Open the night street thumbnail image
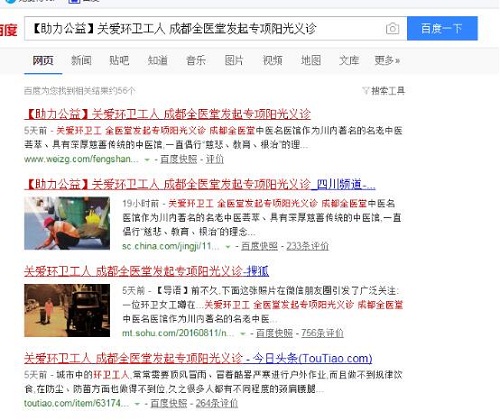Viewport: 500px width, 420px height. tap(67, 310)
